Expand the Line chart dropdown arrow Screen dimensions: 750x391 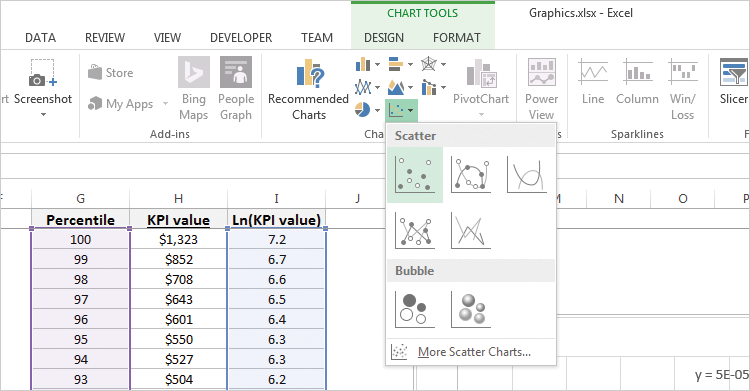377,87
